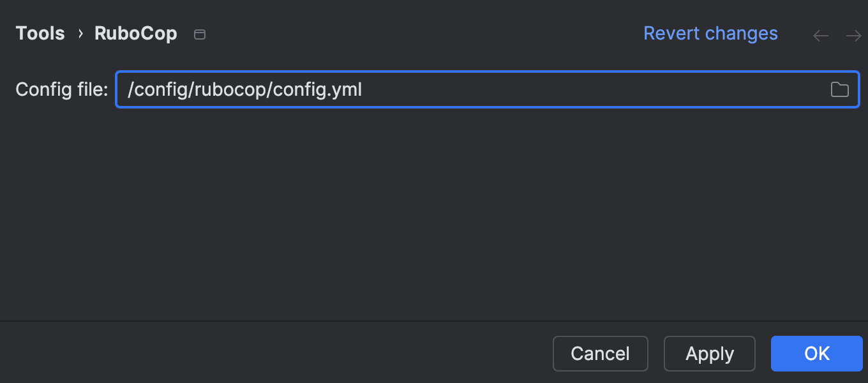Click the first config folder in the path
The width and height of the screenshot is (868, 383).
[161, 89]
